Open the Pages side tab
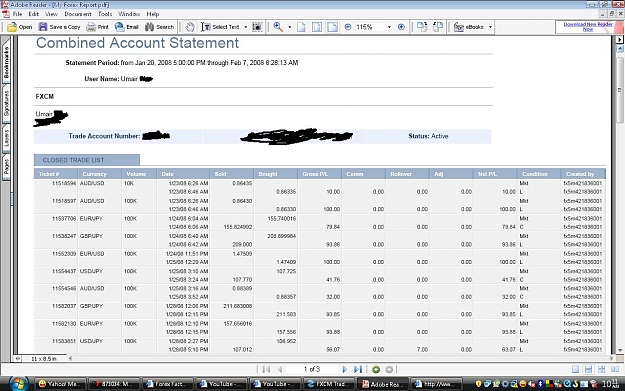 6,167
